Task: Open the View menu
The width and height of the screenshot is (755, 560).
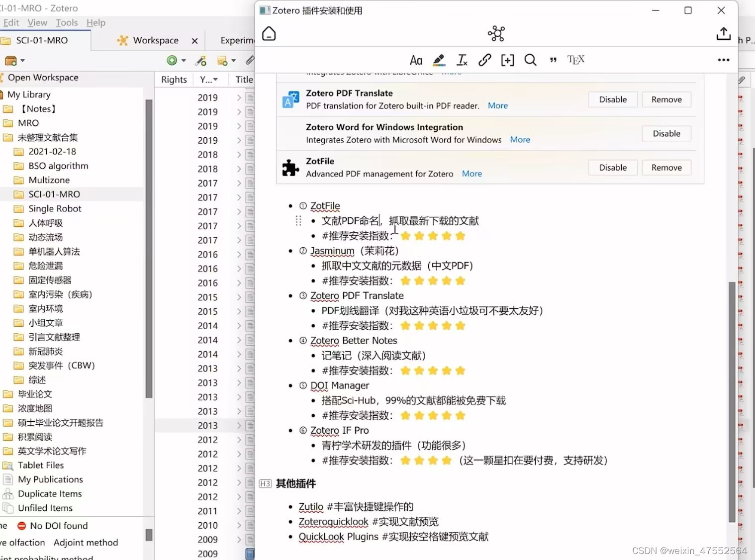Action: click(x=37, y=22)
